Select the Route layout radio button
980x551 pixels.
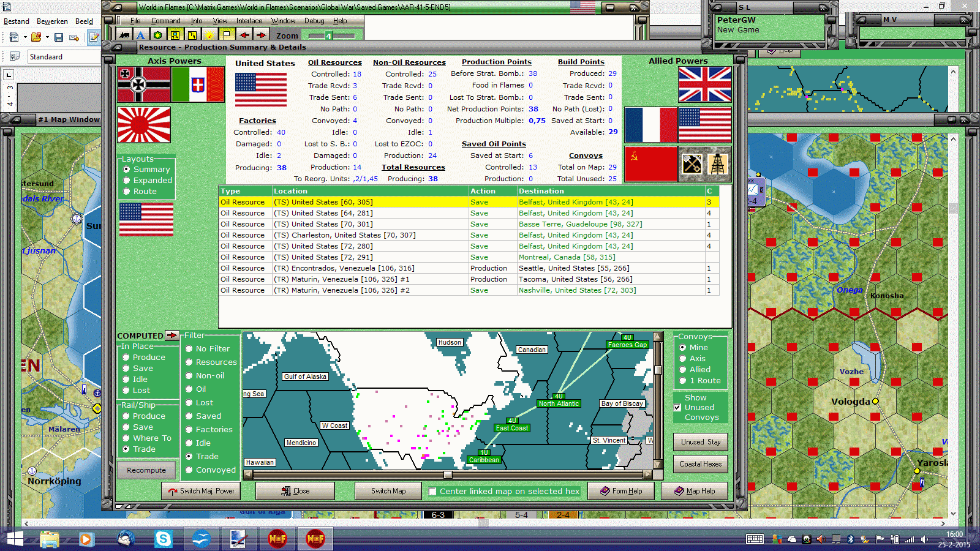(127, 192)
